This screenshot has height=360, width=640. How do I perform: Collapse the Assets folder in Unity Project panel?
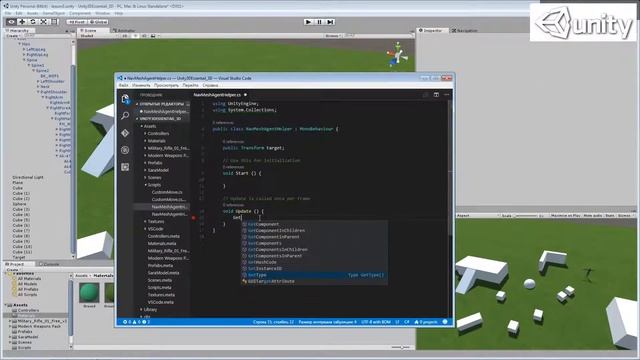click(7, 305)
